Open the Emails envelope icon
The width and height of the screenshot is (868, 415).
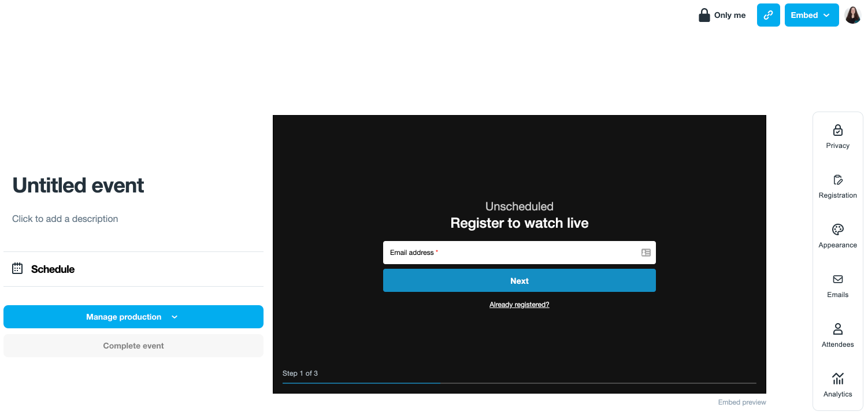tap(837, 280)
